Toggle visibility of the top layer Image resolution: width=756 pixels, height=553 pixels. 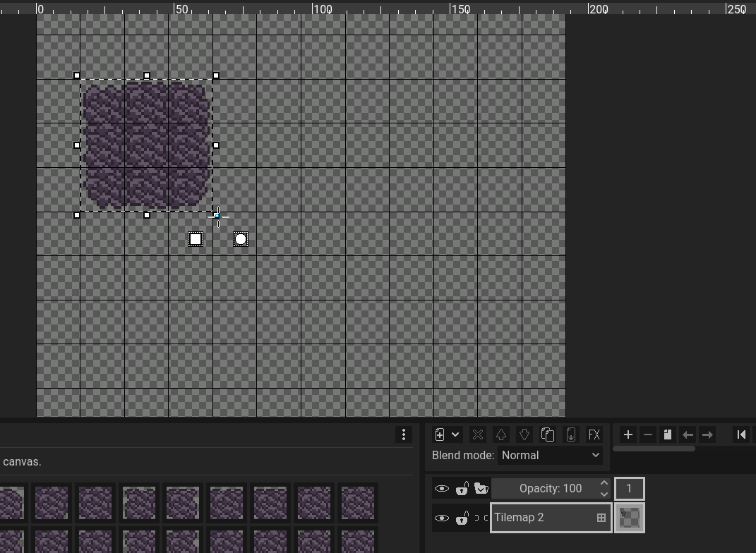[442, 488]
